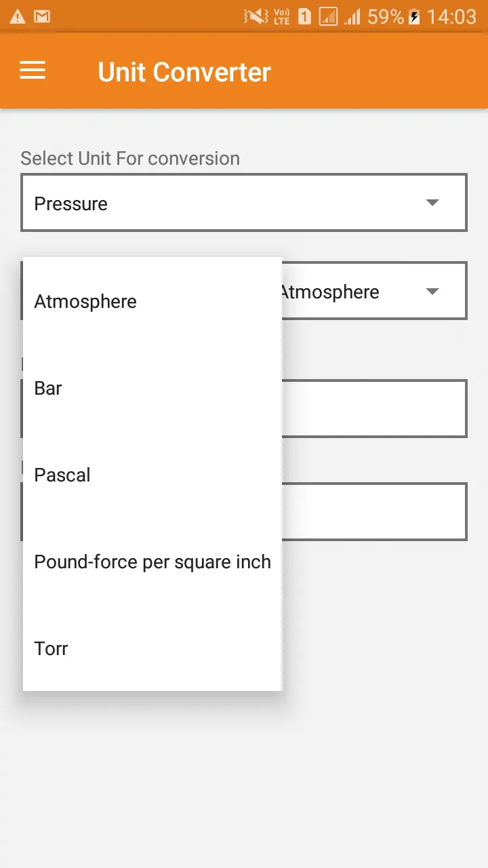Image resolution: width=488 pixels, height=868 pixels.
Task: Tap the warning notification icon
Action: coord(18,16)
